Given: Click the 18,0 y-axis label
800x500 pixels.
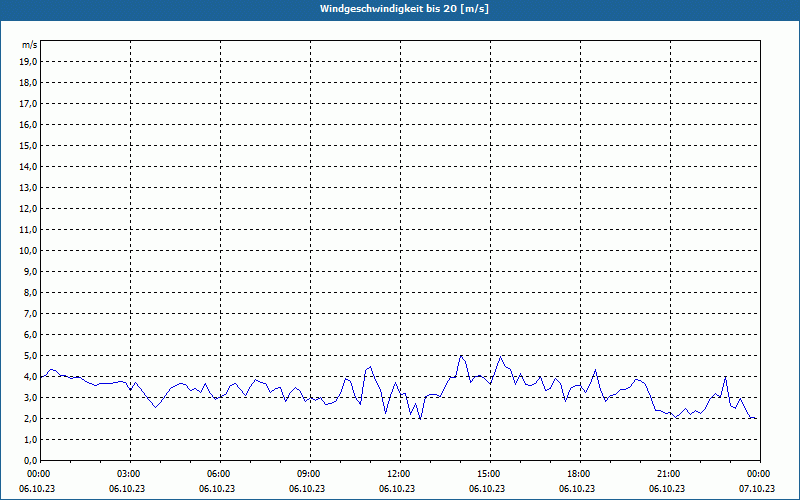Looking at the screenshot, I should click(28, 83).
